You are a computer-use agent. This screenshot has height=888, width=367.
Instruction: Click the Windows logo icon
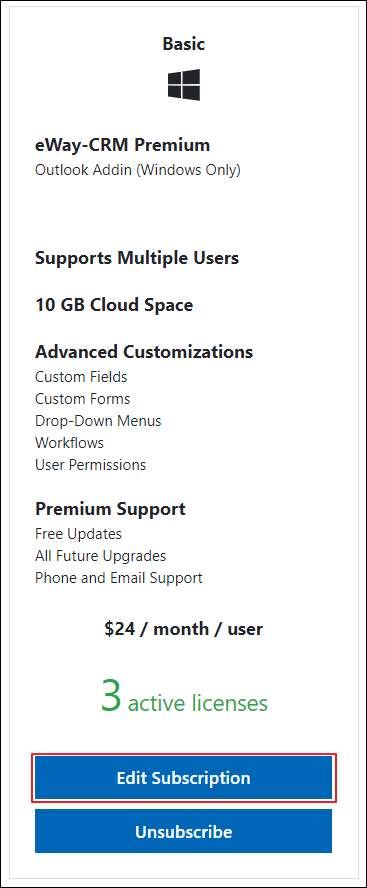(x=184, y=85)
